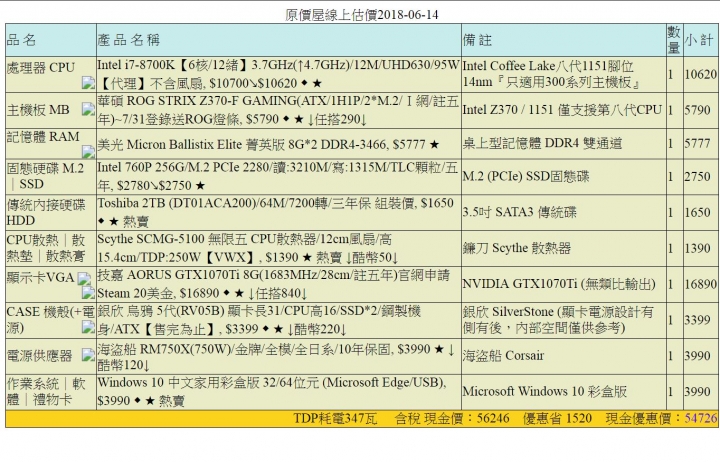
Task: Select the CPU散熱 | 散熱墊 category label
Action: [46, 248]
